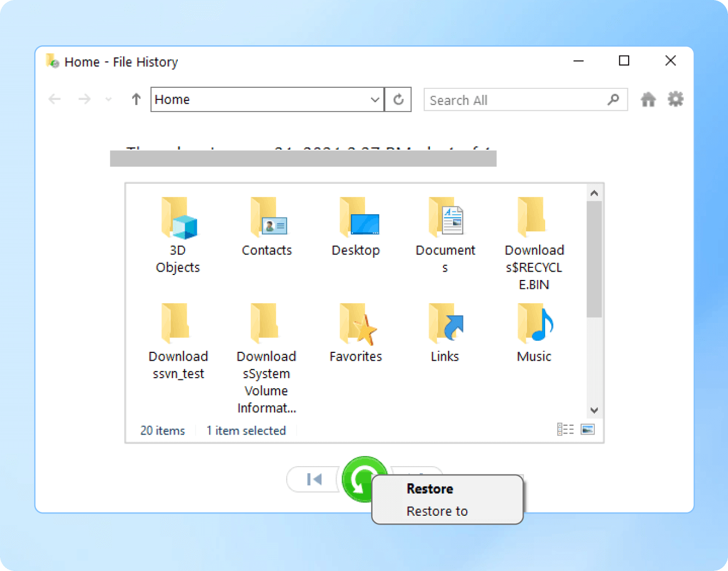
Task: Select the Downloadssvn_test folder icon
Action: tap(175, 323)
